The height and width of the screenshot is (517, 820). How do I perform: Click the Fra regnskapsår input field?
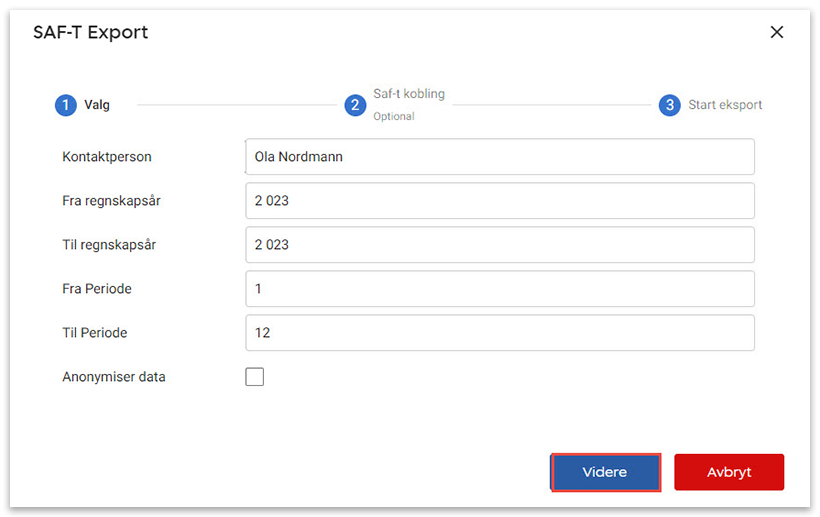click(x=499, y=201)
